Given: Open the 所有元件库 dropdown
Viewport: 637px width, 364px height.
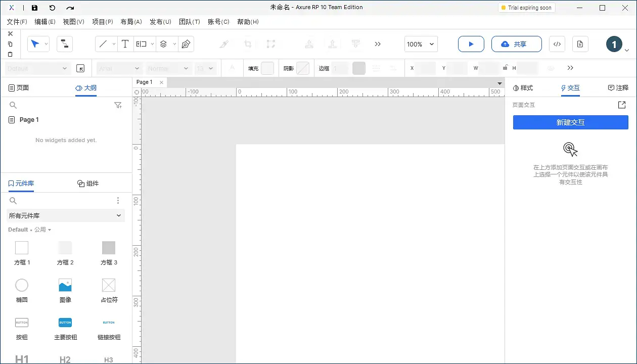Looking at the screenshot, I should [x=65, y=215].
